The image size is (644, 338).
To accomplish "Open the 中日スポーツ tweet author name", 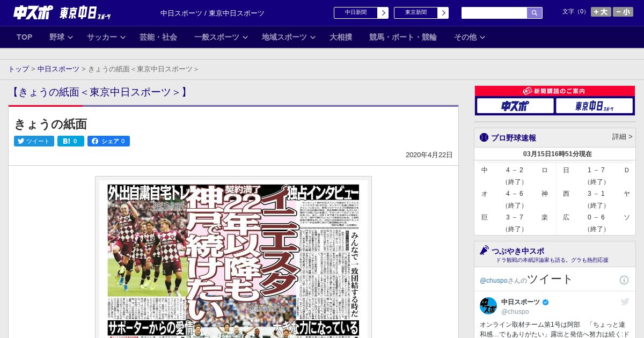I will pyautogui.click(x=521, y=302).
